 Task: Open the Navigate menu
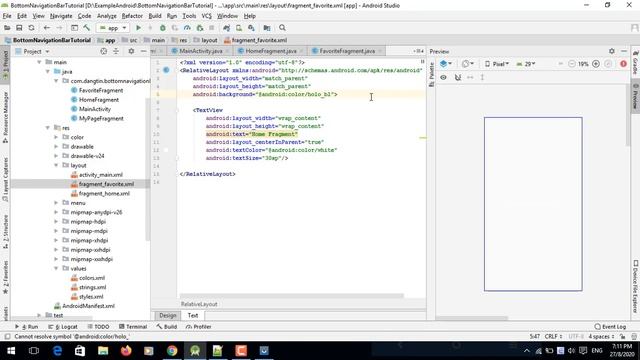[x=61, y=16]
